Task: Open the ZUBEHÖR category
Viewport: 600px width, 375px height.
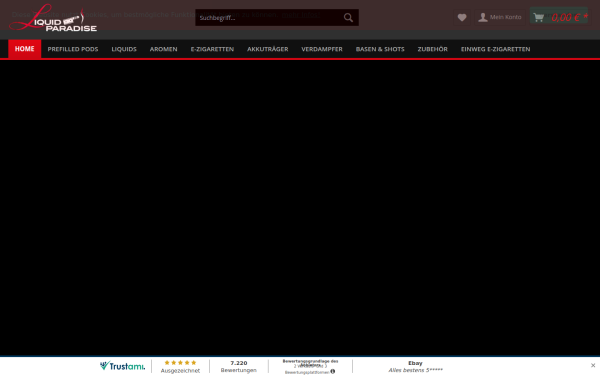Action: point(432,49)
